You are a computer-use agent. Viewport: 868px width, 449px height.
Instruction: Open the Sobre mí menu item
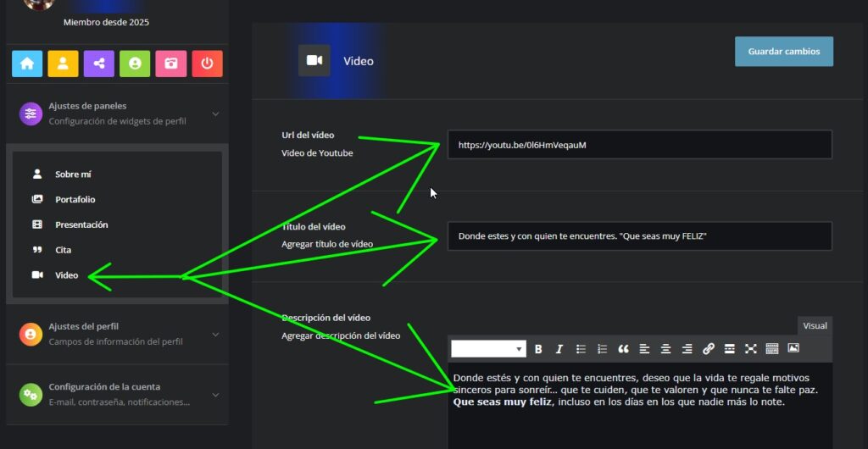coord(73,175)
